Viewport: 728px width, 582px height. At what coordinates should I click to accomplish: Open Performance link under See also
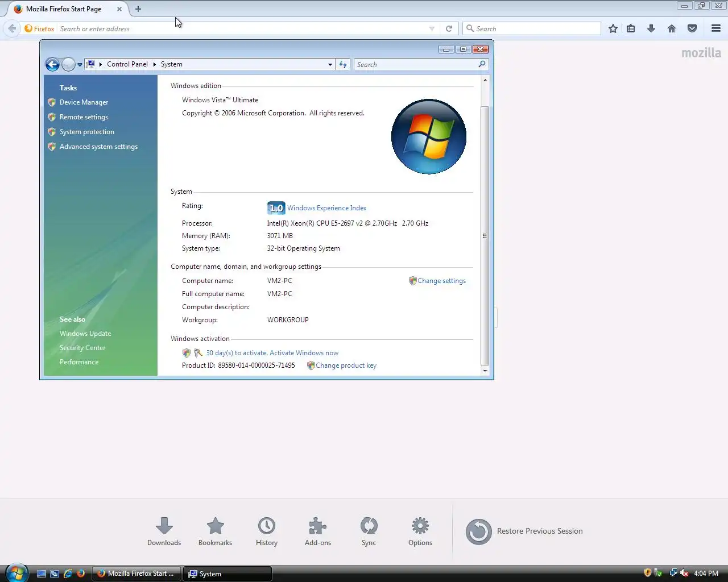click(x=79, y=362)
